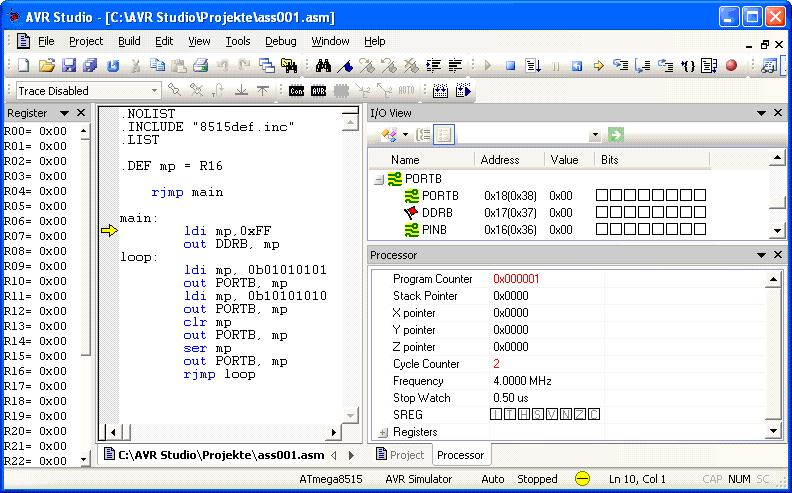Click the Reload blue circular arrow icon
Image resolution: width=792 pixels, height=493 pixels.
(113, 66)
